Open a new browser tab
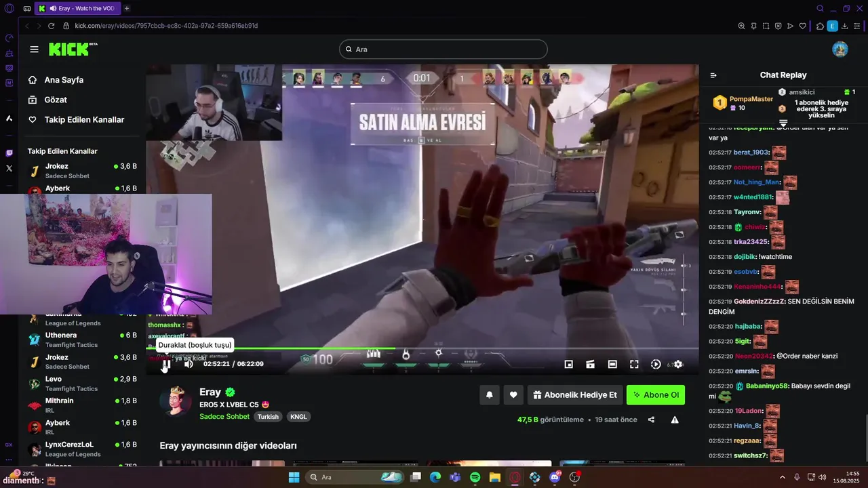This screenshot has height=488, width=868. pos(127,8)
